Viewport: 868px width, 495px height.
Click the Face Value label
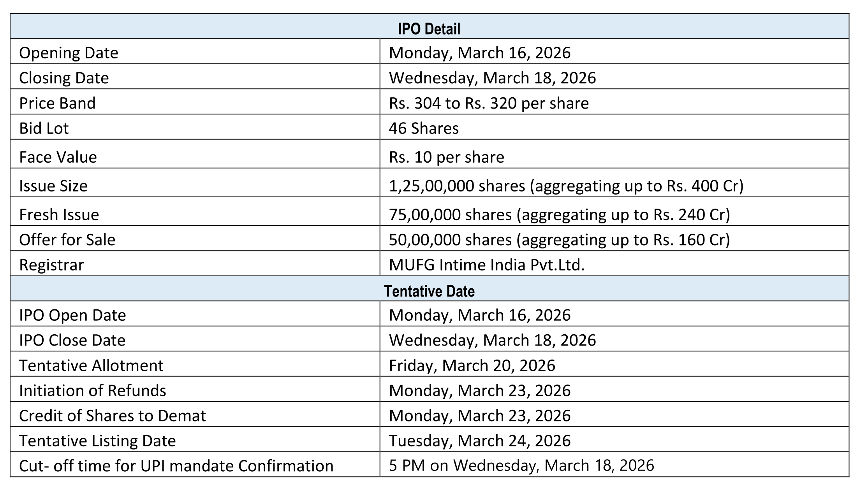[58, 157]
